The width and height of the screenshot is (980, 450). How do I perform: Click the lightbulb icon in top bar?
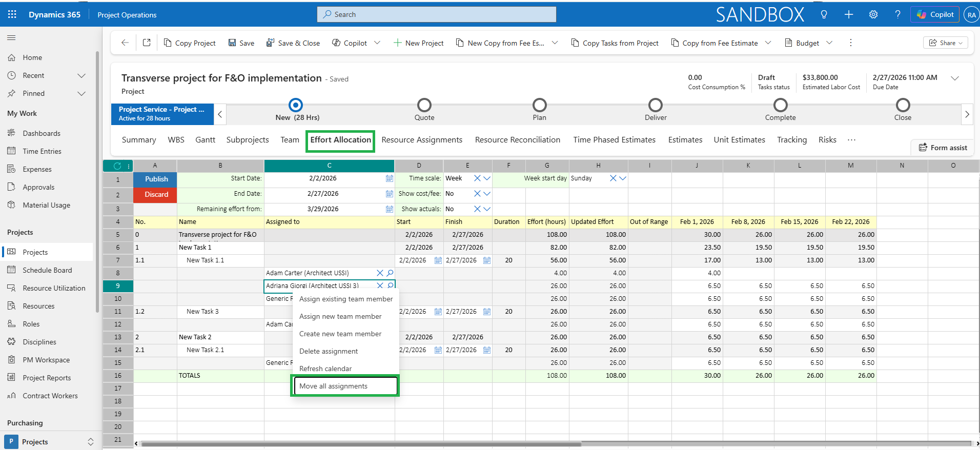pyautogui.click(x=824, y=14)
